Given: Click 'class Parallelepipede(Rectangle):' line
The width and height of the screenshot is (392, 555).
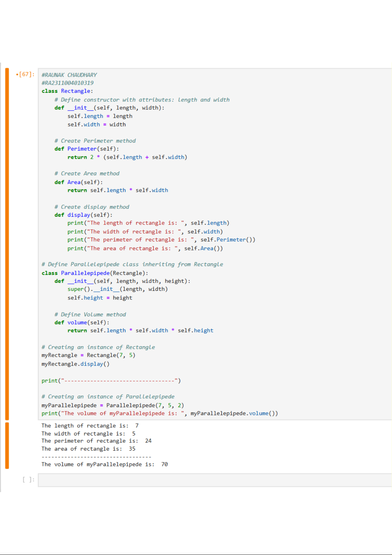Looking at the screenshot, I should [x=95, y=273].
